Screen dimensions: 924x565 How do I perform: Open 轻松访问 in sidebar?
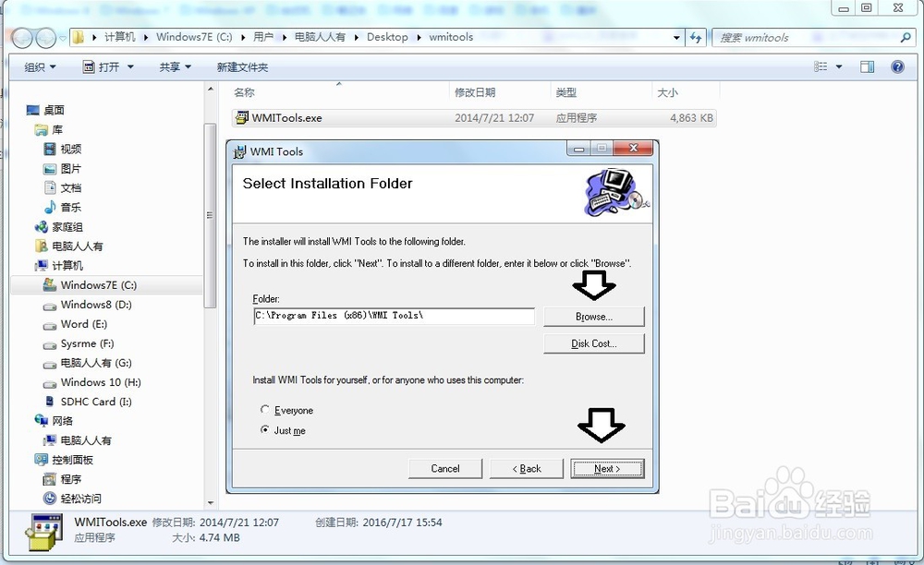pos(80,499)
